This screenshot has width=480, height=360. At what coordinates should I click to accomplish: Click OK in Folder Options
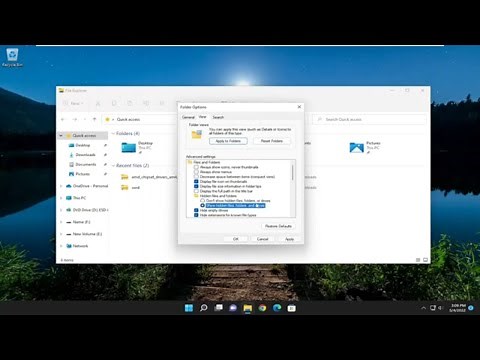coord(236,239)
